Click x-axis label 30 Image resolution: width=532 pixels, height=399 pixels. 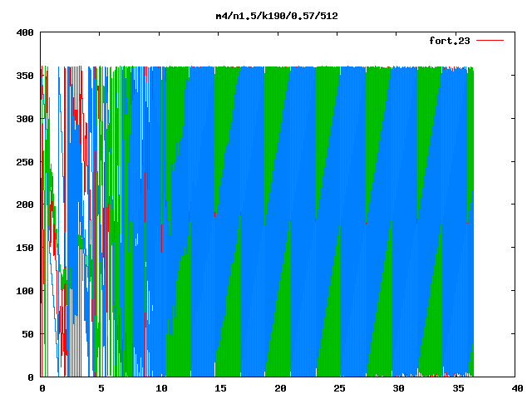pos(399,388)
